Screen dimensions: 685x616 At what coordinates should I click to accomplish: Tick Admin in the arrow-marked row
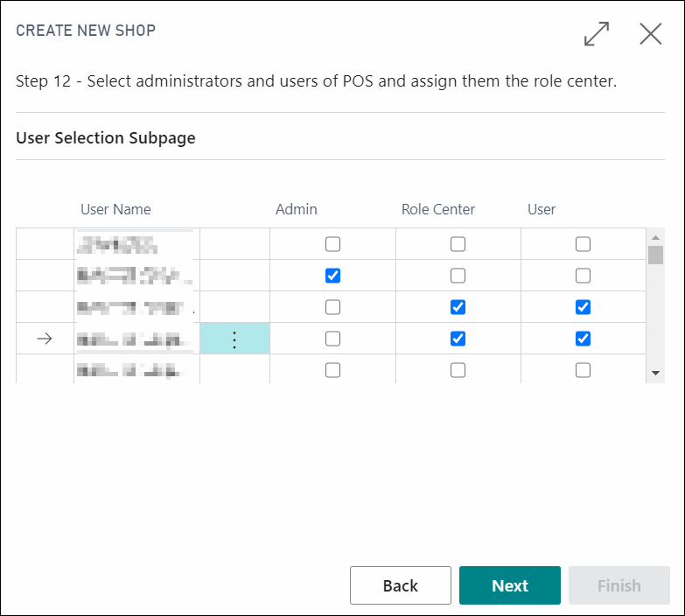point(333,339)
